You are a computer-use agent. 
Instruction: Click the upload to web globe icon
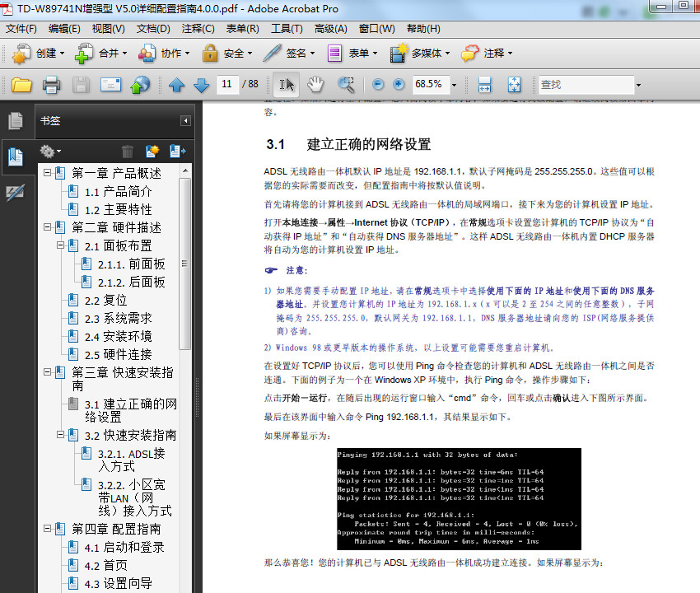(x=140, y=84)
